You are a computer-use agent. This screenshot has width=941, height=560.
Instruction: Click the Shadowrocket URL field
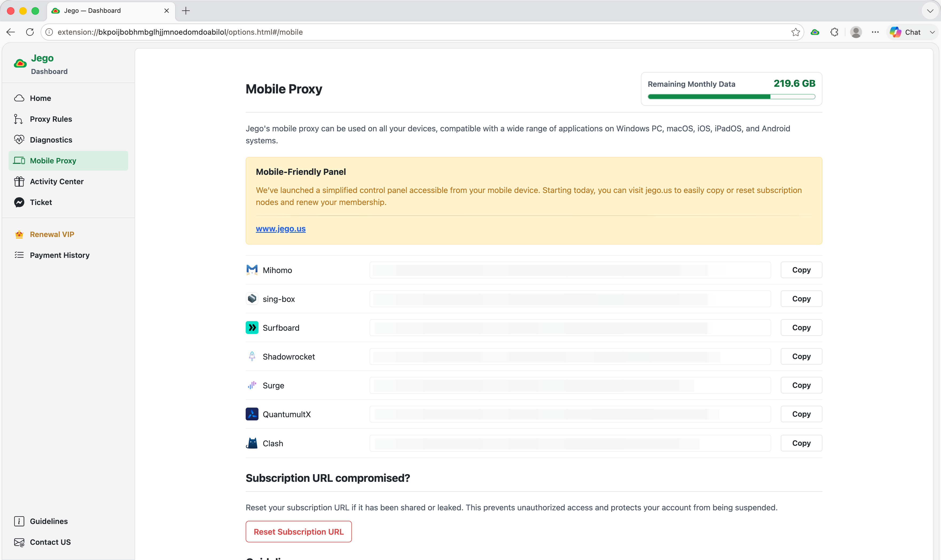(x=570, y=356)
